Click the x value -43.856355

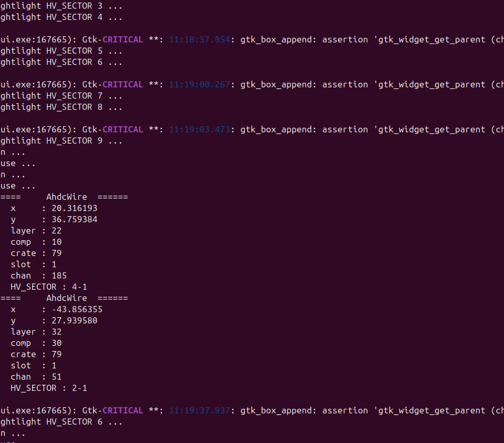click(x=77, y=310)
